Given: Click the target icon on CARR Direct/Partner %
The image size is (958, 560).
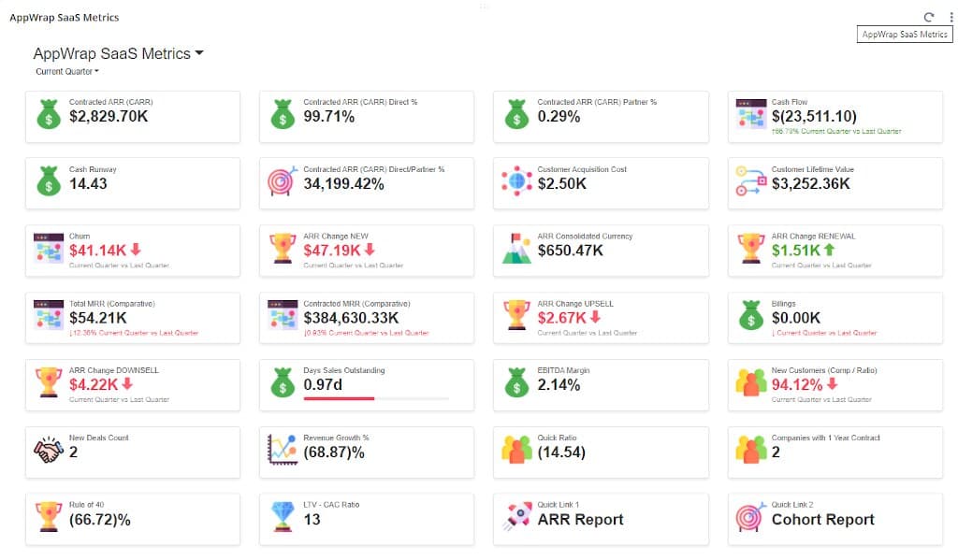Looking at the screenshot, I should pos(282,180).
